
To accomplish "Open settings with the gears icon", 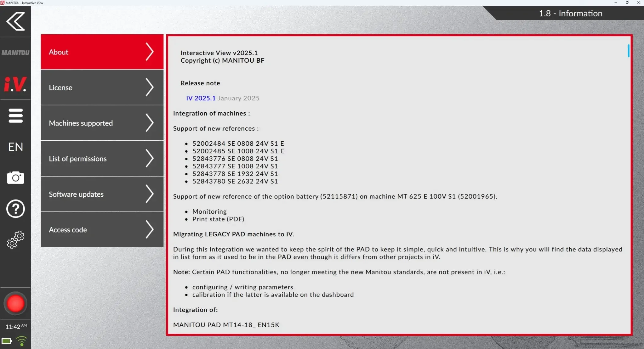I will point(15,240).
